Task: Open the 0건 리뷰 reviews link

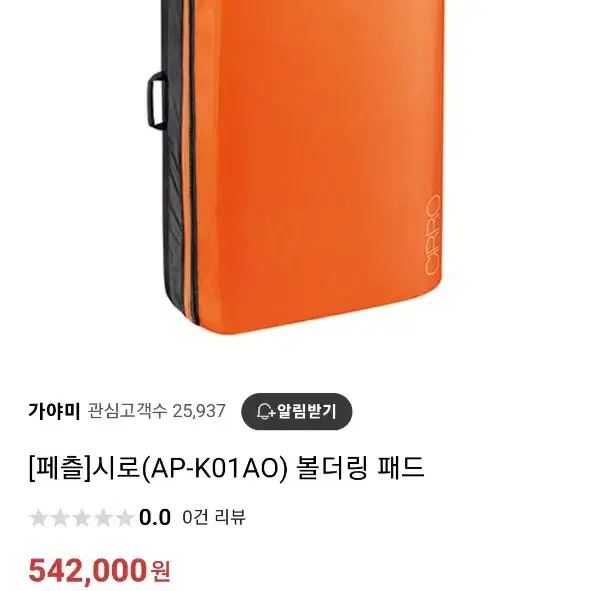Action: (214, 517)
